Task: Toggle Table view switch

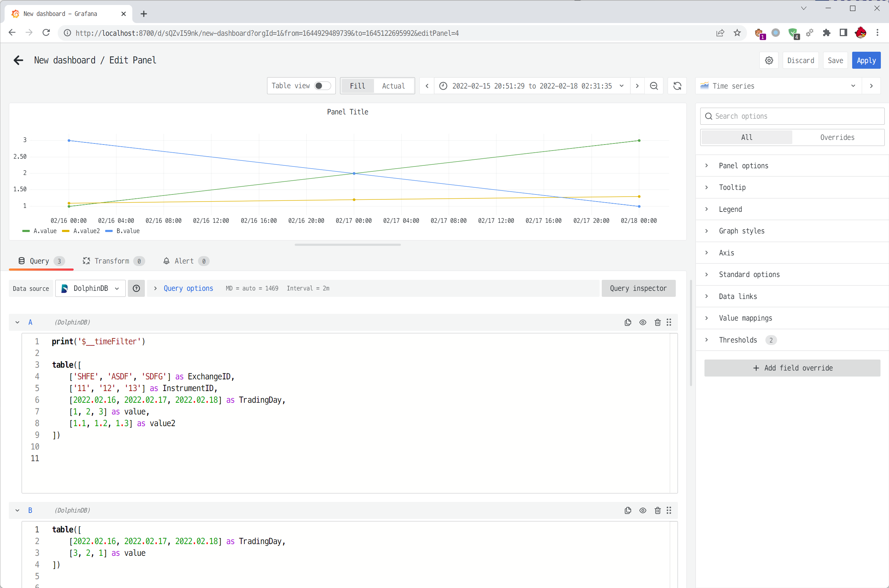Action: 321,85
